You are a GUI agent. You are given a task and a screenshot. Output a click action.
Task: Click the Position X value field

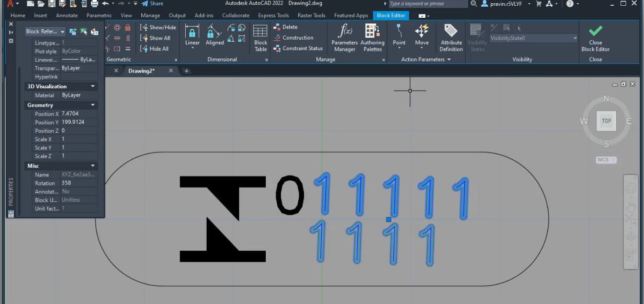pyautogui.click(x=79, y=113)
